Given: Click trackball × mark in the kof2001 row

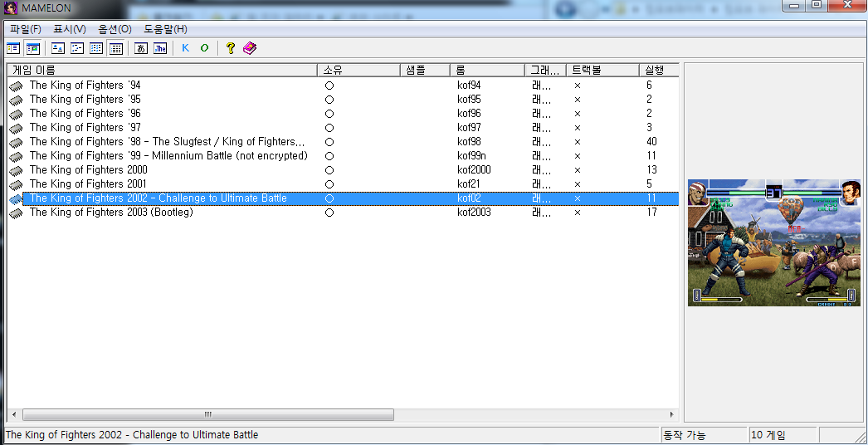Looking at the screenshot, I should pyautogui.click(x=577, y=184).
